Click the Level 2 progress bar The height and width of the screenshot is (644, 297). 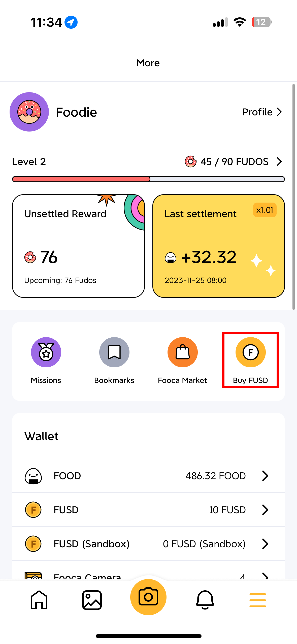click(x=148, y=179)
